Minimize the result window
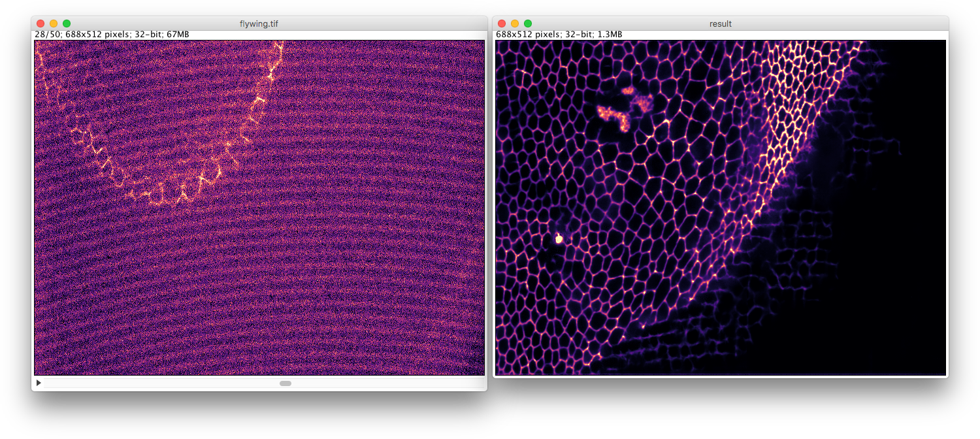 point(515,24)
